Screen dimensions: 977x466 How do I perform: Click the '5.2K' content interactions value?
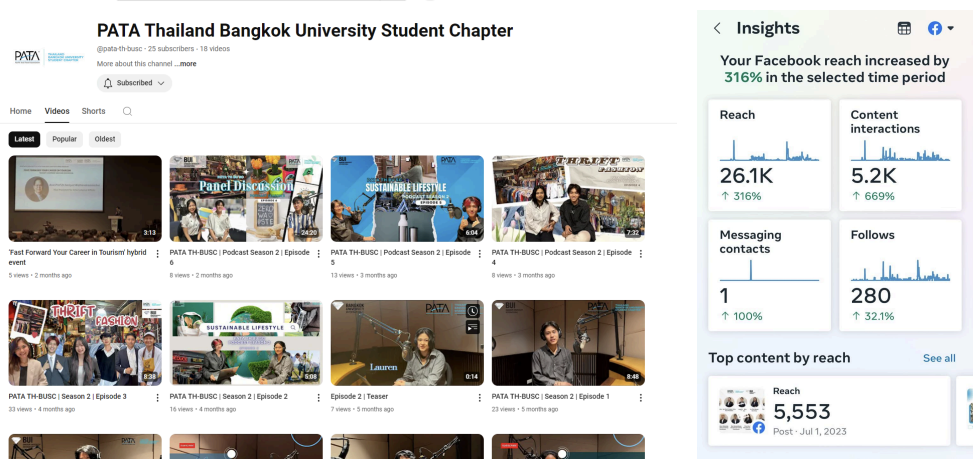874,176
